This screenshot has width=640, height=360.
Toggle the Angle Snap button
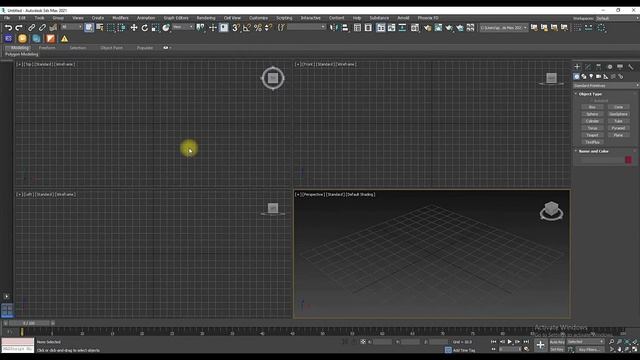tap(247, 28)
